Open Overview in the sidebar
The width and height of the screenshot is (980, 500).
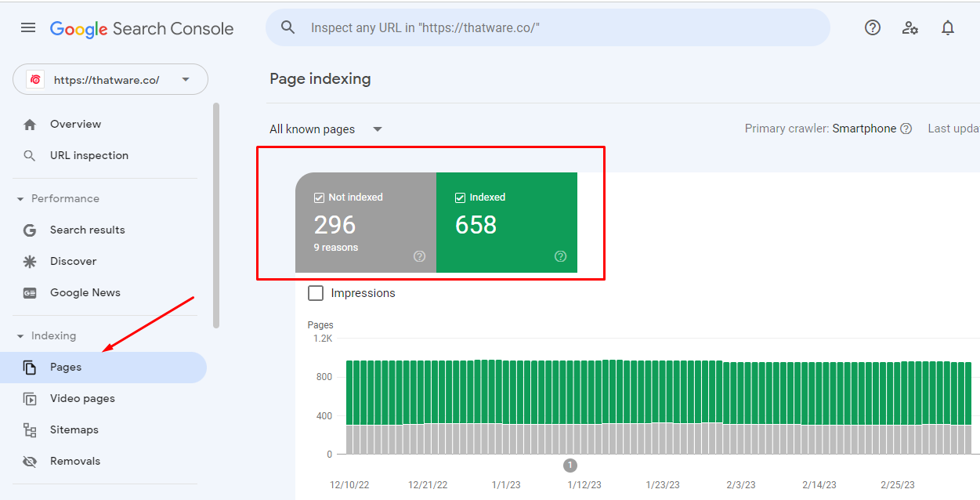tap(103, 125)
